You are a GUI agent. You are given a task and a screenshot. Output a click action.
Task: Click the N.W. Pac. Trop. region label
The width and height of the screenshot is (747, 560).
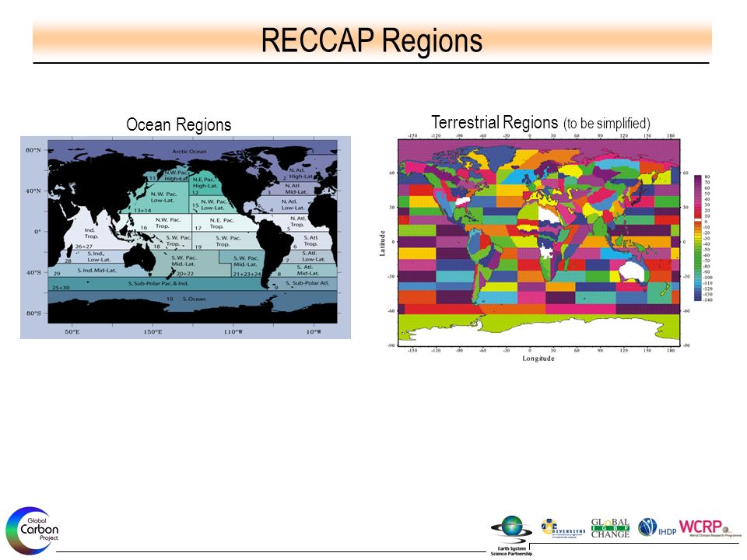point(168,223)
